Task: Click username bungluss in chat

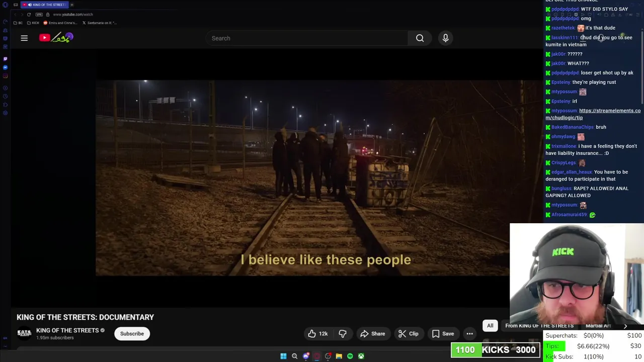Action: [561, 189]
